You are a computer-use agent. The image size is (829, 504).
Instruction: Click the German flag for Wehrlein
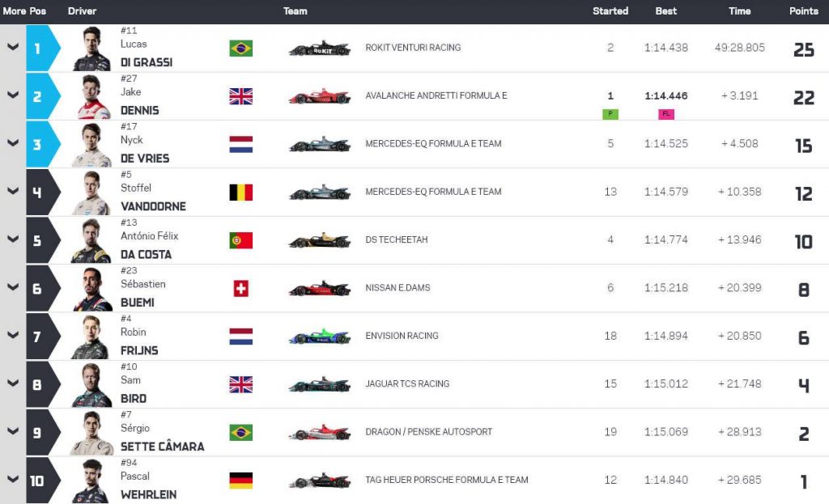(x=240, y=481)
